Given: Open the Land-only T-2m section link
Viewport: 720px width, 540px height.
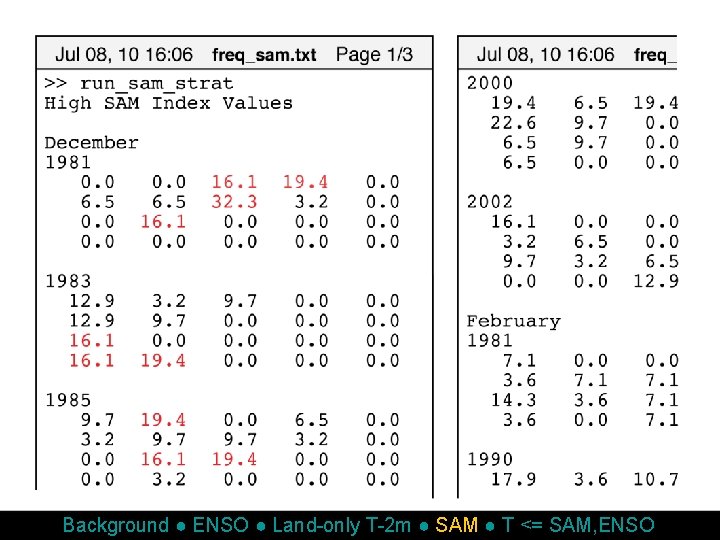Looking at the screenshot, I should pos(342,525).
